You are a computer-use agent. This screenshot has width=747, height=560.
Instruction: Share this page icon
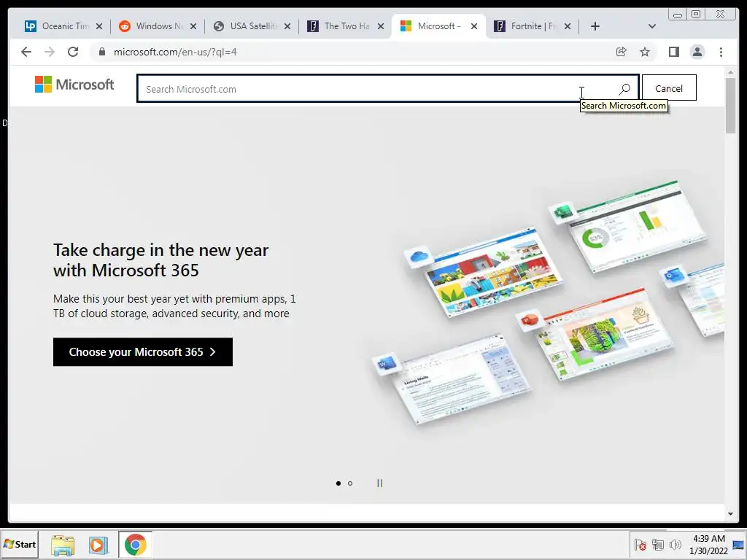[622, 52]
